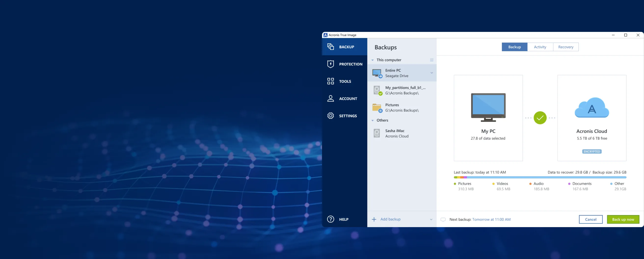The height and width of the screenshot is (259, 644).
Task: Switch to the Activity tab
Action: coord(540,47)
